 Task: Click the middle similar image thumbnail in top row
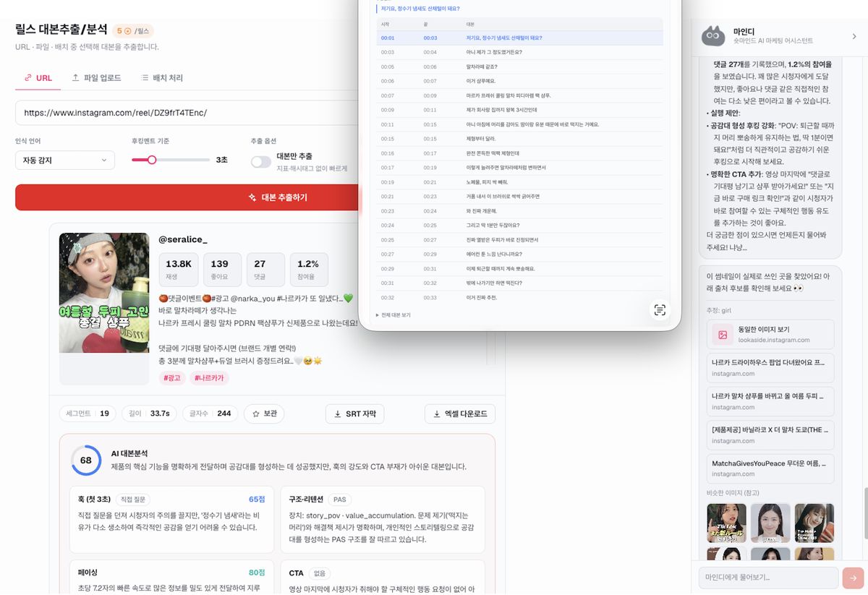click(770, 523)
